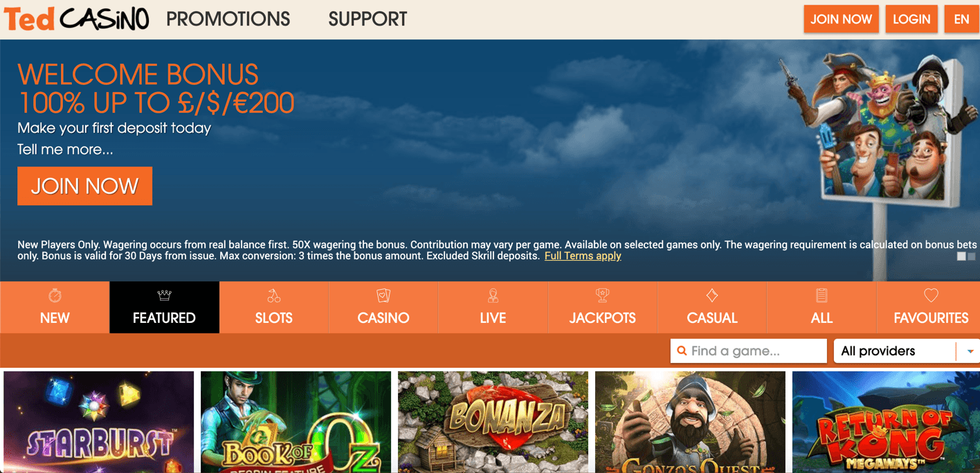
Task: Open the Starburst game thumbnail
Action: click(99, 422)
